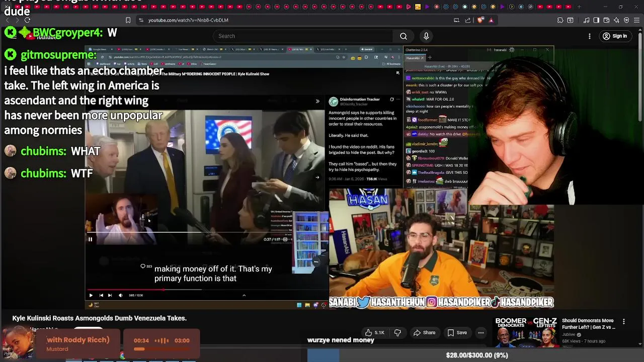Click the bookmark icon in address bar
Image resolution: width=644 pixels, height=362 pixels.
(128, 20)
